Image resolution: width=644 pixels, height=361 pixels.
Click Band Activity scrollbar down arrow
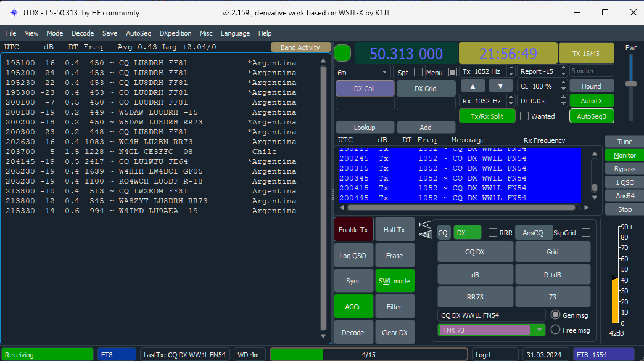[x=323, y=336]
